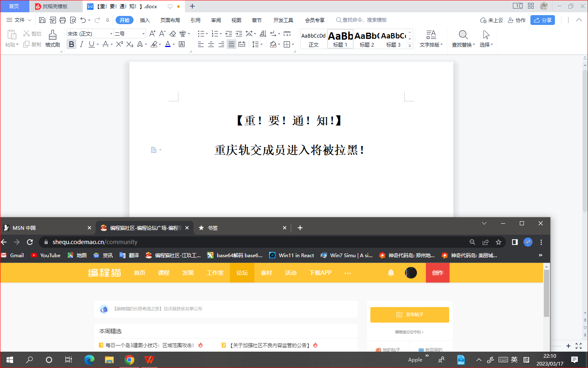Toggle Underline formatting
The width and height of the screenshot is (588, 368).
[x=91, y=44]
